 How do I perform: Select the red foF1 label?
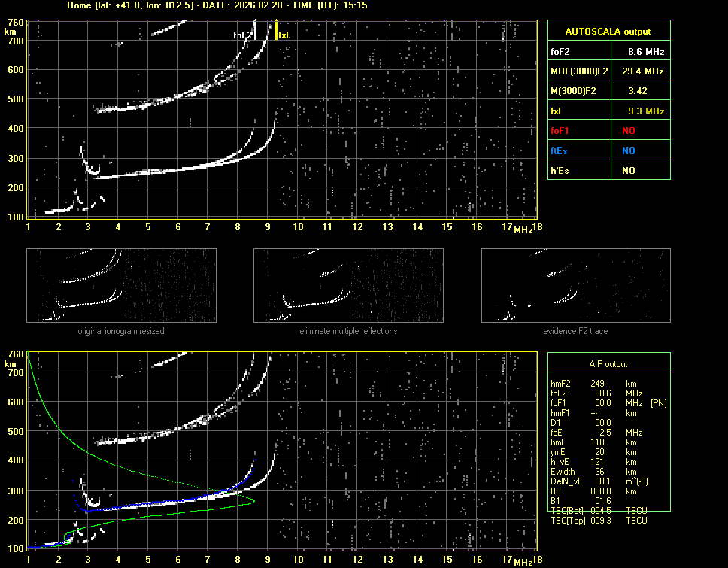[x=560, y=131]
